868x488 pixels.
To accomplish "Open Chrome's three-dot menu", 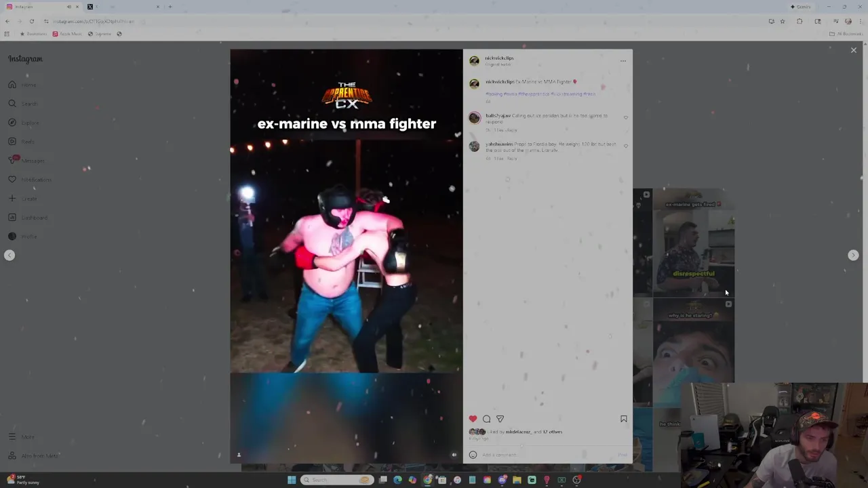I will coord(860,21).
